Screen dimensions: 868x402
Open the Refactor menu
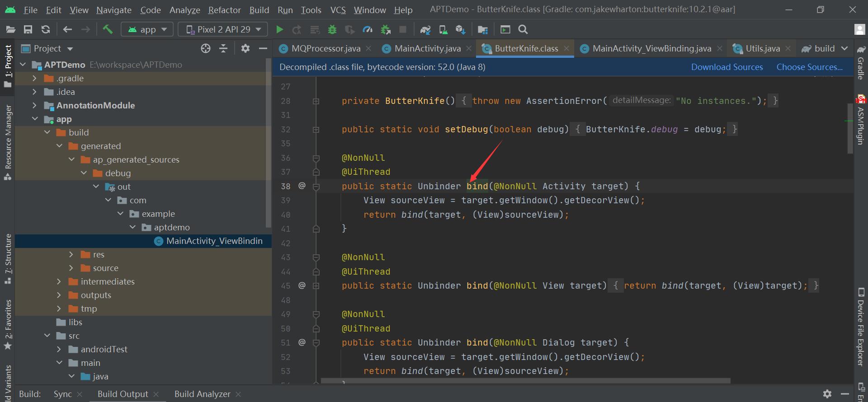[224, 10]
